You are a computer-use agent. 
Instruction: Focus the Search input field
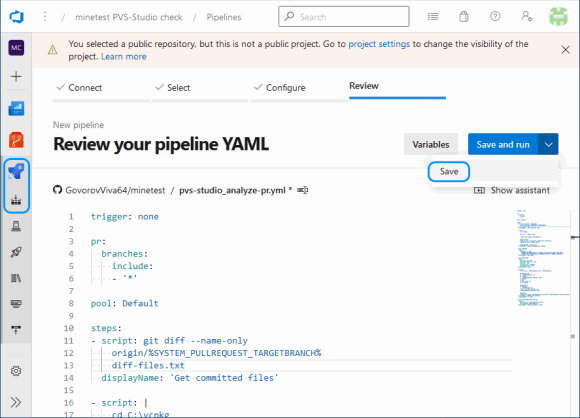click(x=344, y=17)
